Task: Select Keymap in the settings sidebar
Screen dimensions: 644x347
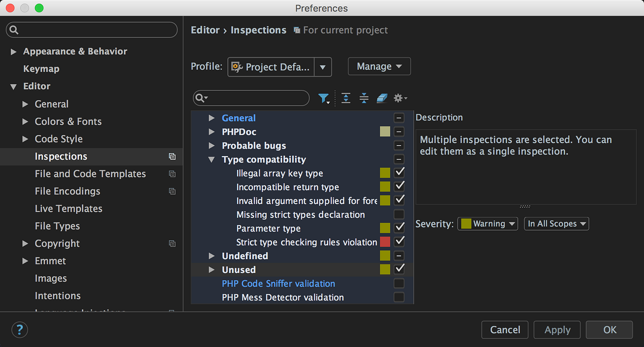Action: click(41, 68)
